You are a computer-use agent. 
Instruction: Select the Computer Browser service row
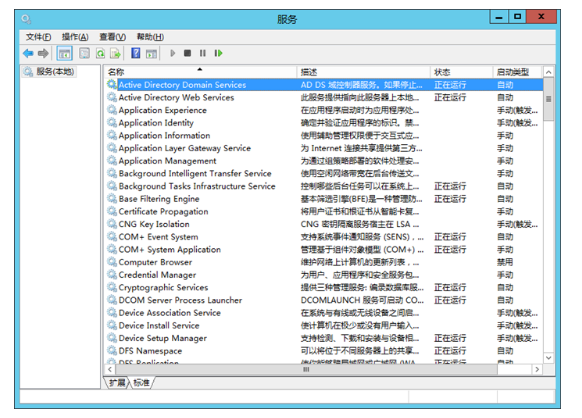point(323,262)
